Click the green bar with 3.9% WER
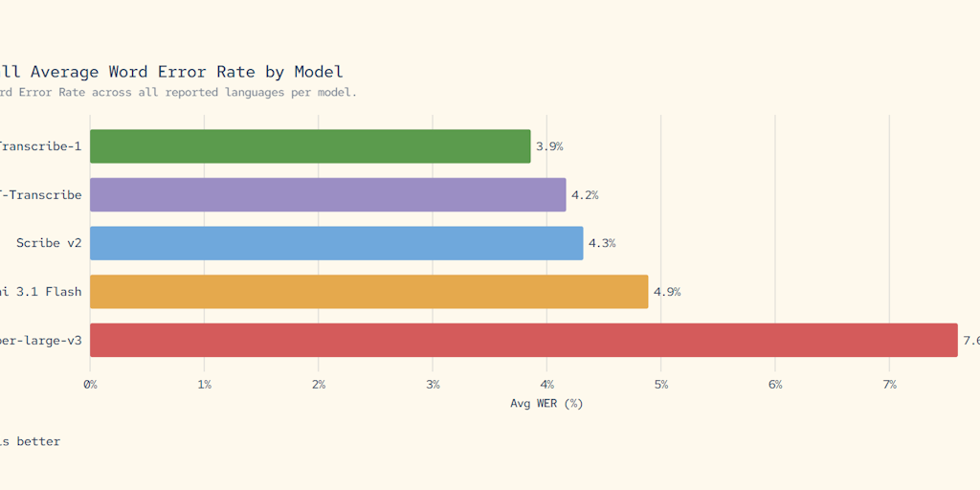980x490 pixels. [x=310, y=146]
